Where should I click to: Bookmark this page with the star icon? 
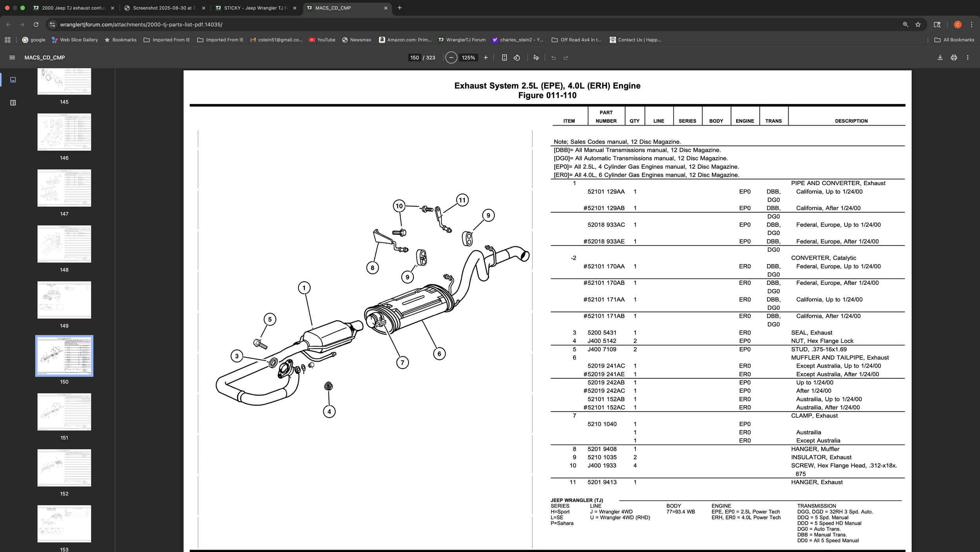pos(918,24)
